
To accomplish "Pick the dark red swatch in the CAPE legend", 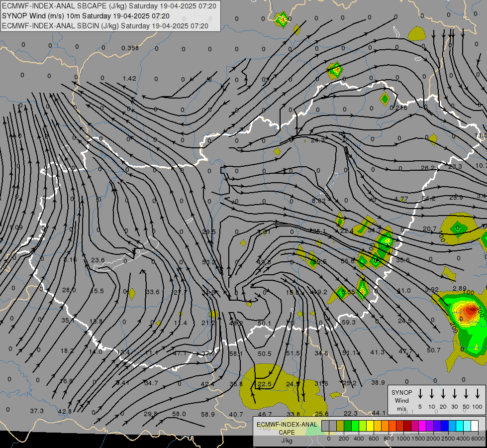I will [x=407, y=426].
